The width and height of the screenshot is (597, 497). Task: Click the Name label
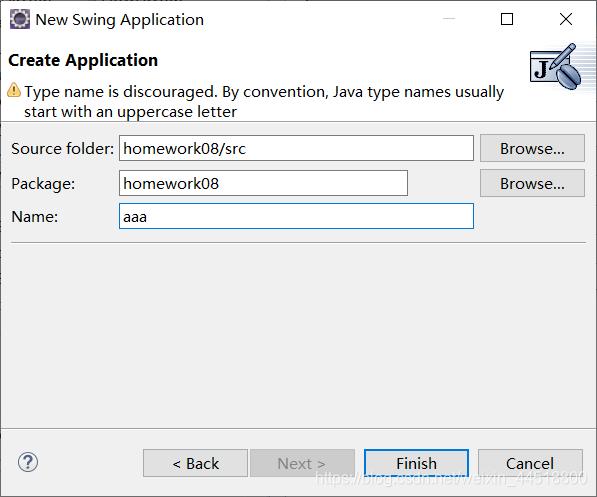[35, 217]
